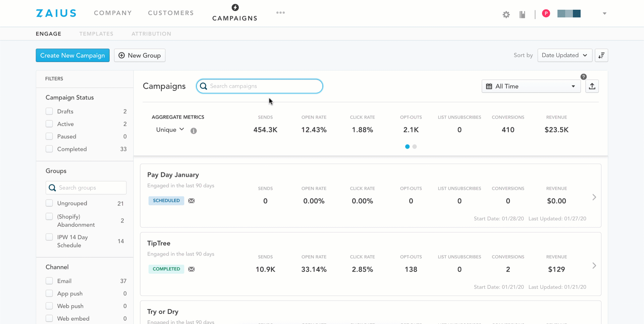Click the magnifier icon in Search groups

pos(52,188)
